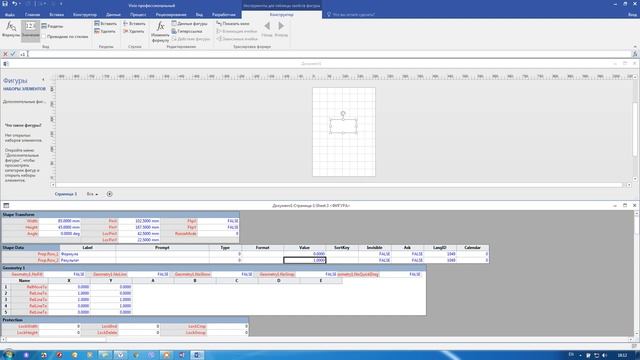Open the Файл tab
Screen dimensions: 640x360
[10, 15]
